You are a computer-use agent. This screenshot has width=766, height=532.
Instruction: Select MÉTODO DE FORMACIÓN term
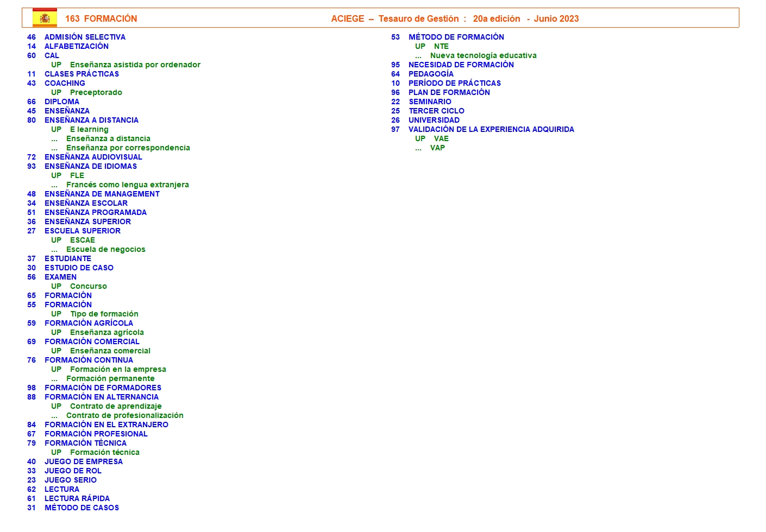[x=456, y=37]
